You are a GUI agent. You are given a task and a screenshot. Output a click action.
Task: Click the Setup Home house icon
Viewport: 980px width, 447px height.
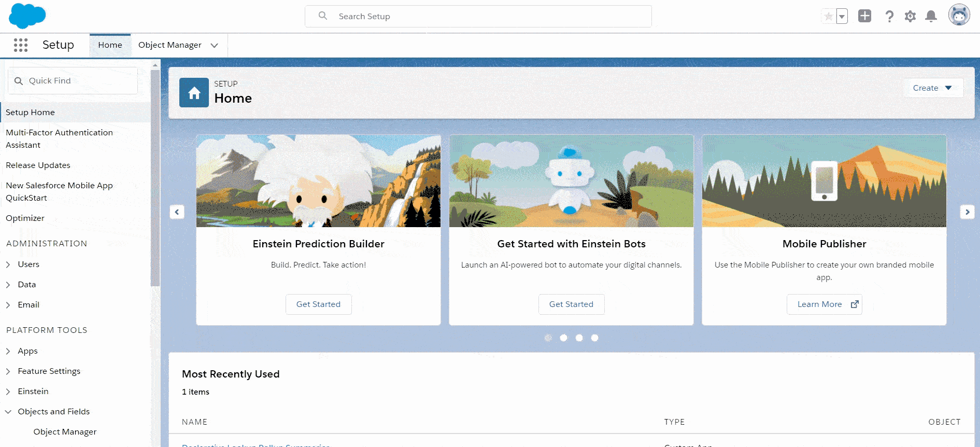(x=194, y=93)
